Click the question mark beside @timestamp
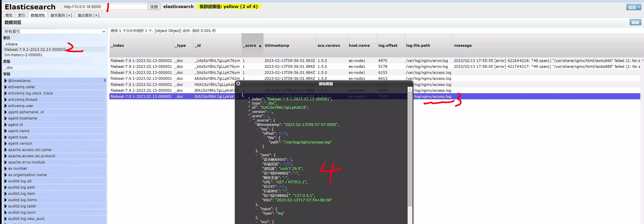 coord(105,81)
